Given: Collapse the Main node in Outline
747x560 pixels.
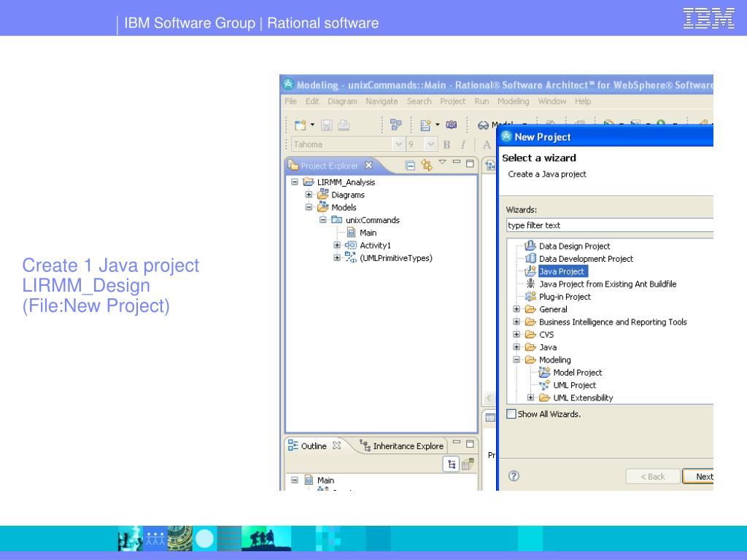Looking at the screenshot, I should [x=295, y=480].
